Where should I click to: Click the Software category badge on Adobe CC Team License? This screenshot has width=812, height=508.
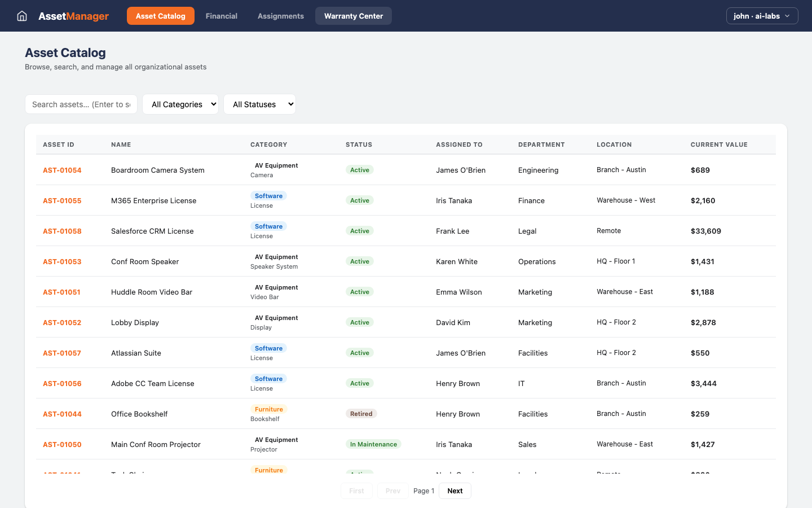click(x=268, y=378)
